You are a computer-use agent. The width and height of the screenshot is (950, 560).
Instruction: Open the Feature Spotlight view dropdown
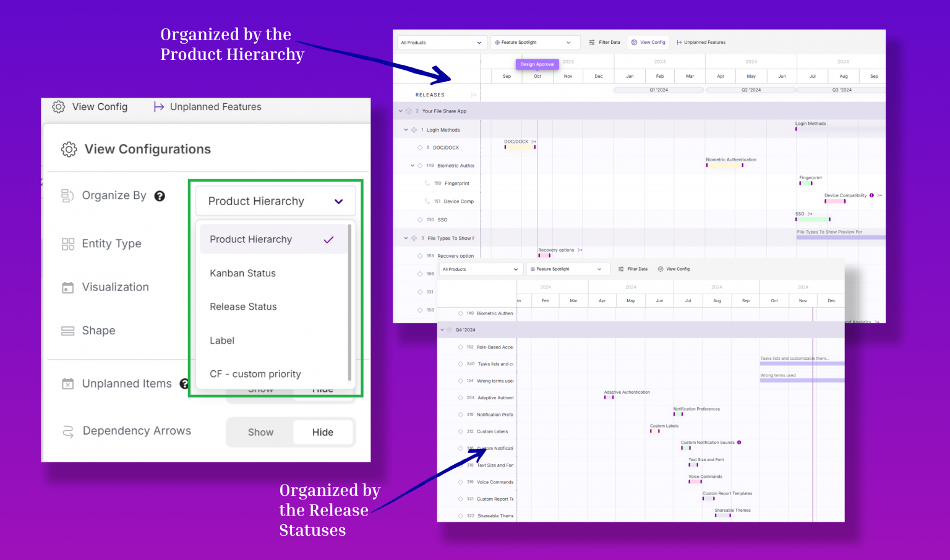534,42
